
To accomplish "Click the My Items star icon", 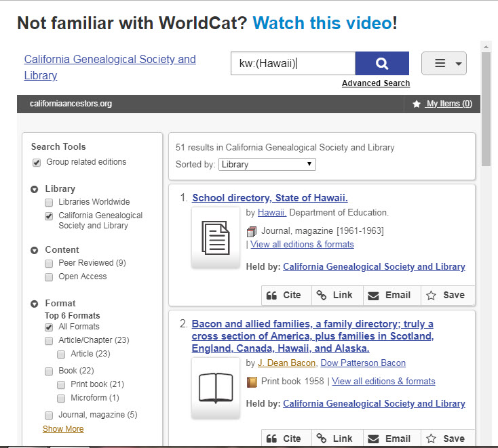I will [x=417, y=104].
